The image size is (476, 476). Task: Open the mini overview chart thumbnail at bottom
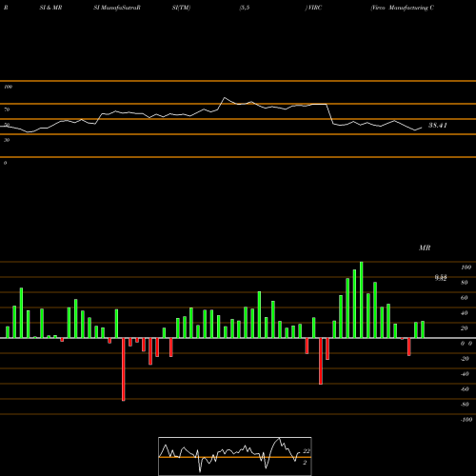235,456
